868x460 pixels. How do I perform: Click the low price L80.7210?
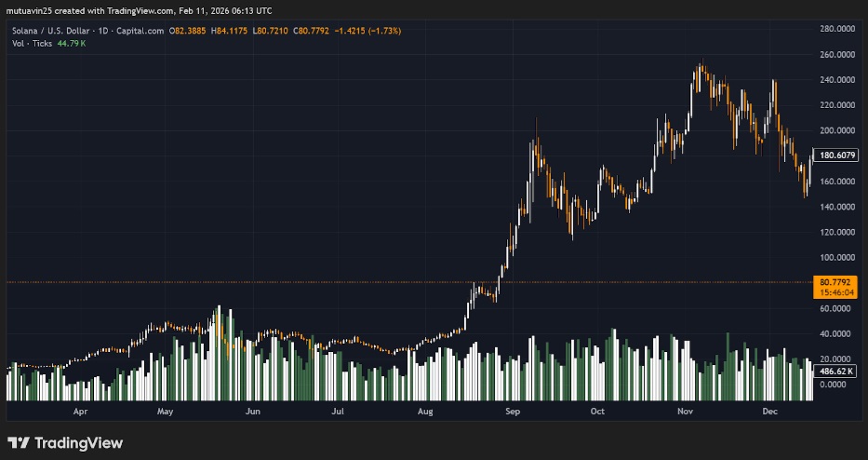click(x=270, y=31)
